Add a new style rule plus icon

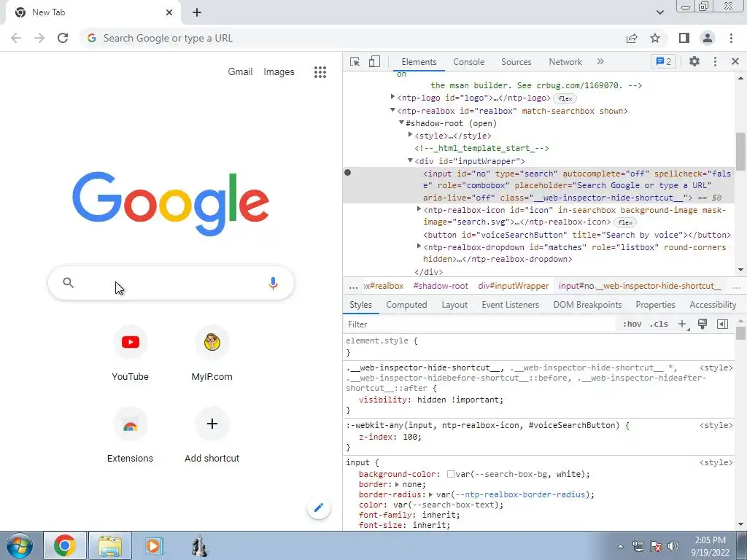tap(682, 324)
